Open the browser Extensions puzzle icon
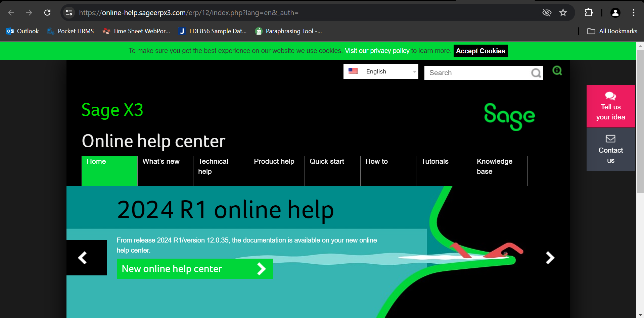 589,12
